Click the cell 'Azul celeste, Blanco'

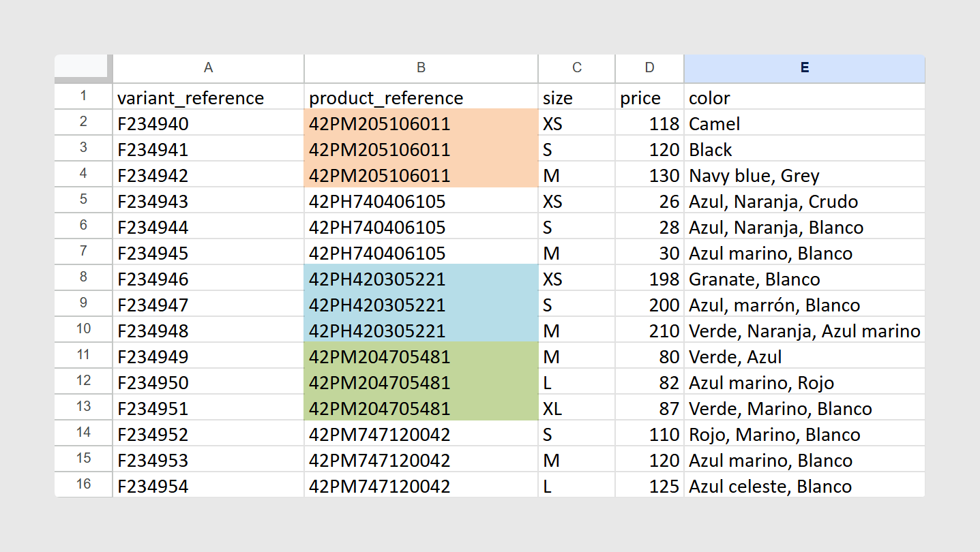(805, 485)
